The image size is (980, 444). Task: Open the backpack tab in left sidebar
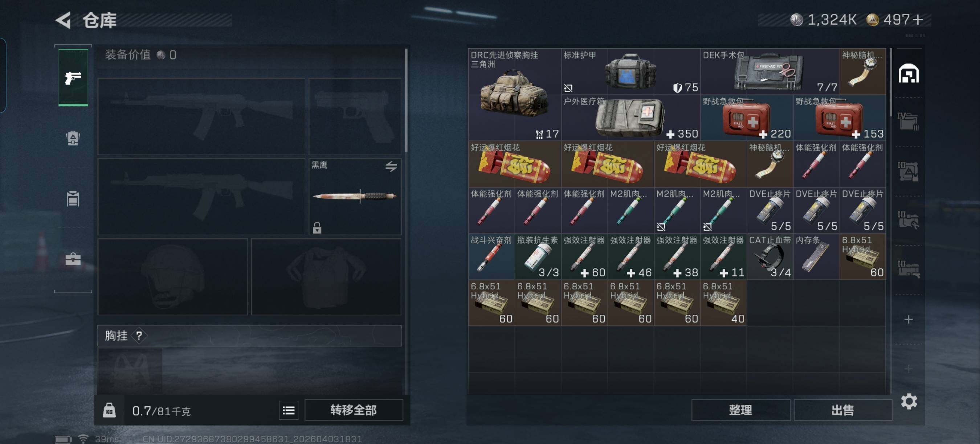pos(73,138)
